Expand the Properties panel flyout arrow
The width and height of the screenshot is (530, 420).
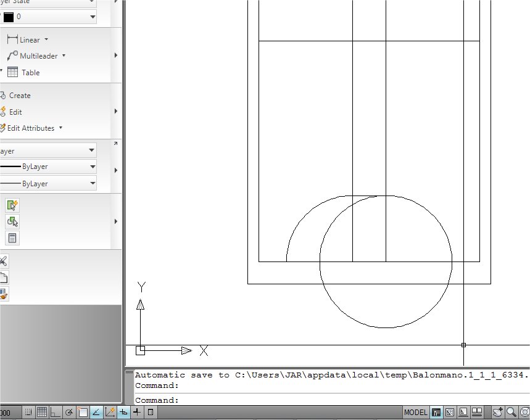(116, 170)
